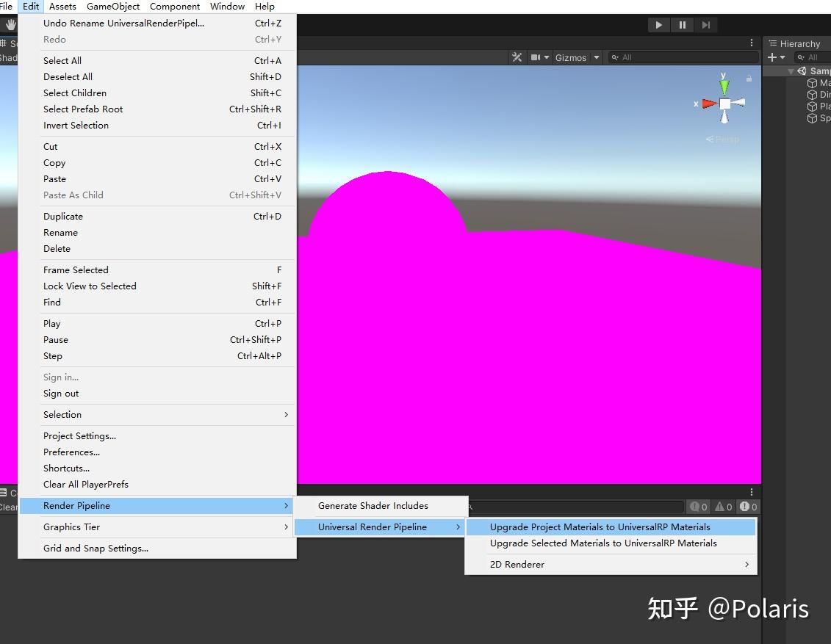Toggle the warnings filter in Console

(x=723, y=507)
